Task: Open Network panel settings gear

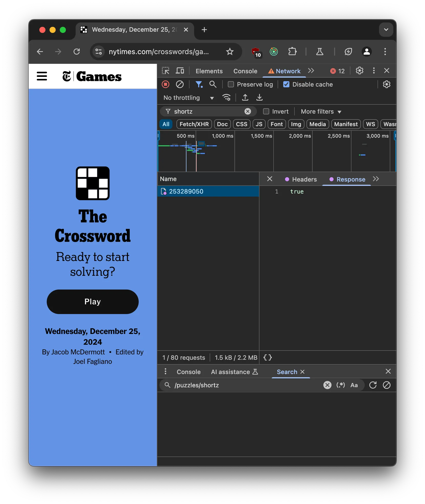Action: click(x=386, y=84)
